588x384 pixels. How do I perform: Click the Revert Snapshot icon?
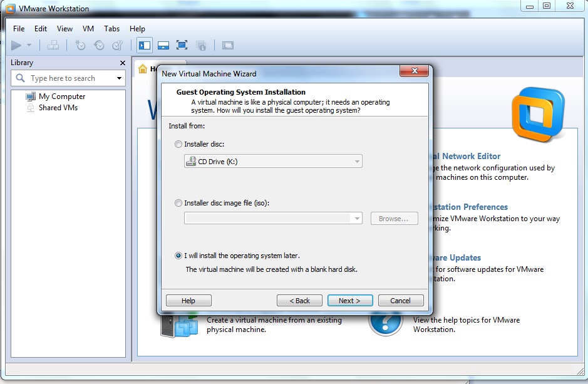click(x=98, y=44)
